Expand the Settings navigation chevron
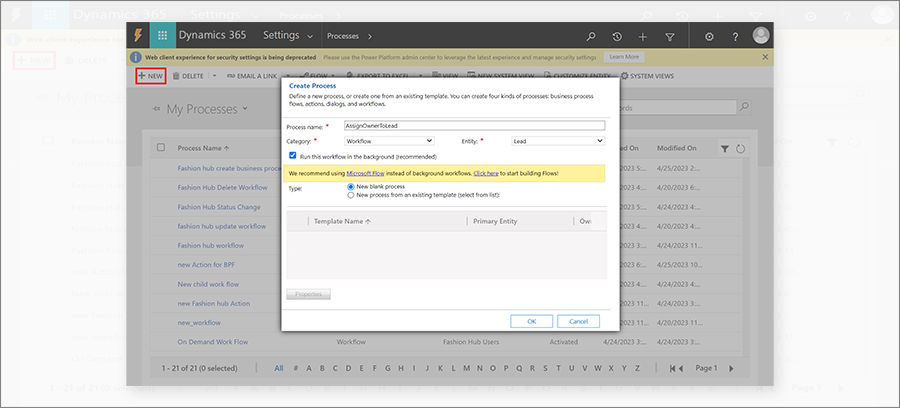The height and width of the screenshot is (408, 900). pos(311,37)
